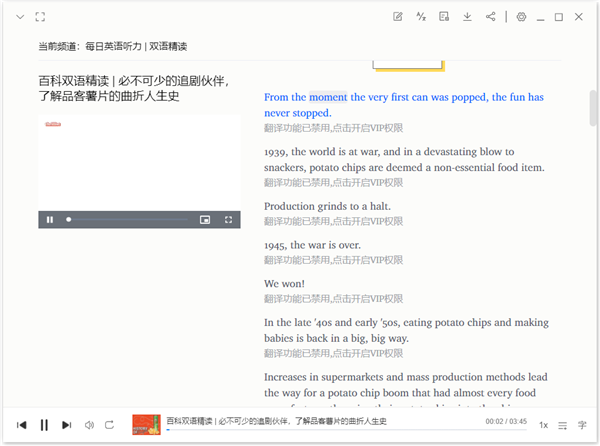Skip to previous track

(x=22, y=425)
